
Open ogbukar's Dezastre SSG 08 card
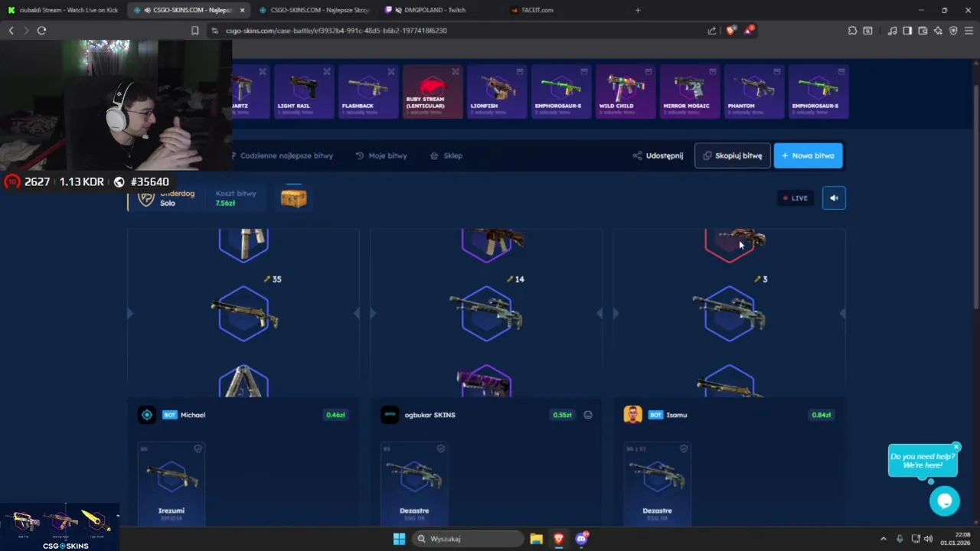pos(414,484)
